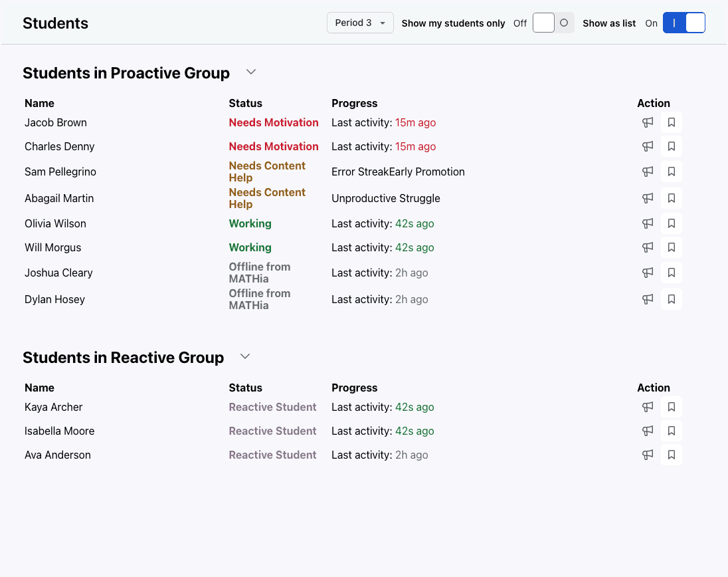Toggle Show my students only switch

pyautogui.click(x=553, y=23)
